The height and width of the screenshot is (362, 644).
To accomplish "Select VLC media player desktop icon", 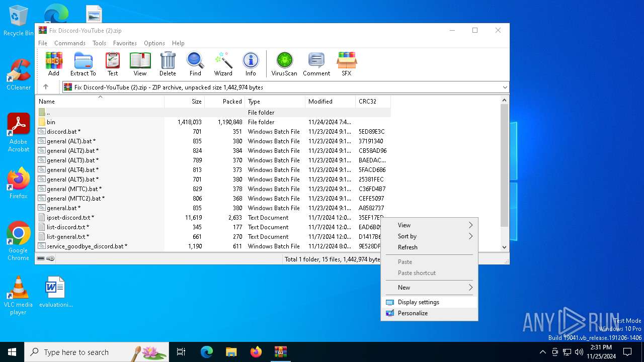I will tap(19, 296).
